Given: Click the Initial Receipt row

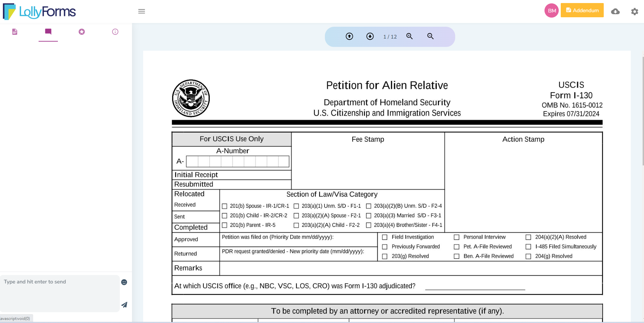Looking at the screenshot, I should pos(232,175).
